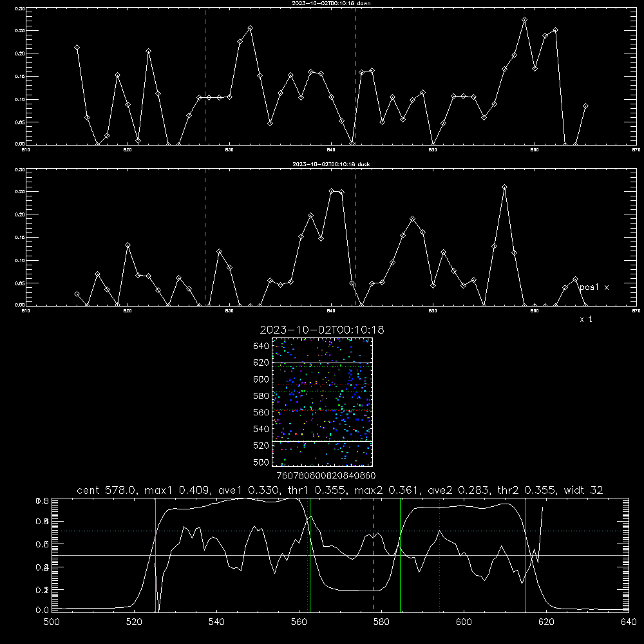Screen dimensions: 644x644
Task: Select the green dashed line near 842 in dawn plot
Action: (x=355, y=76)
